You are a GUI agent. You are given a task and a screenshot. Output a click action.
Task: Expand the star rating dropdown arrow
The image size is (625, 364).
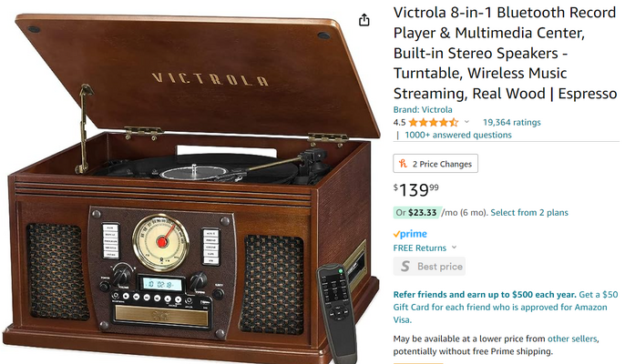pyautogui.click(x=466, y=122)
